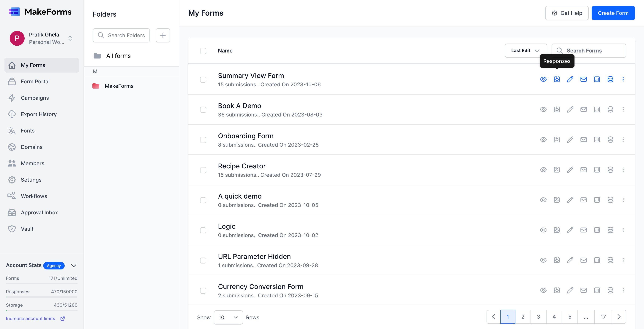
Task: Preview the Book A Demo form
Action: tap(543, 109)
